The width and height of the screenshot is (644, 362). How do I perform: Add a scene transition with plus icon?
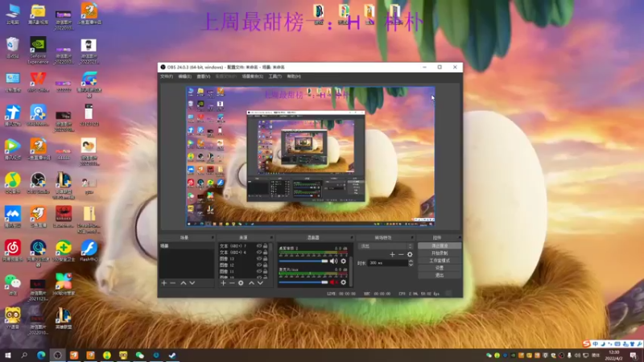tap(392, 255)
